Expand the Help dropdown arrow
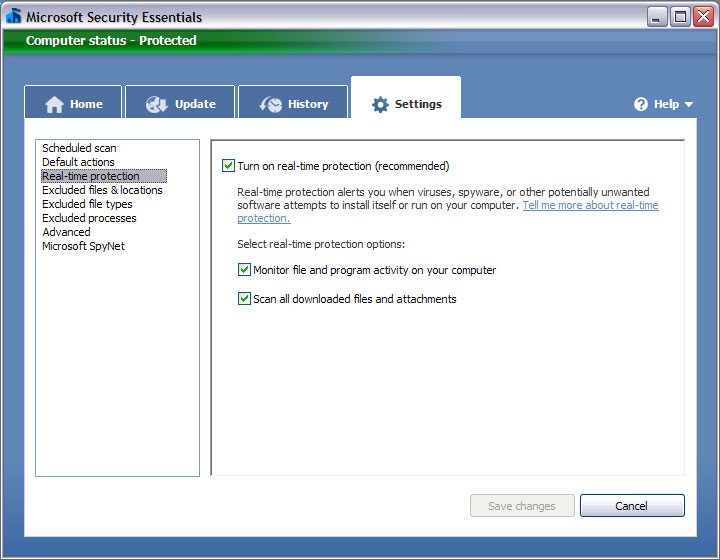 (x=688, y=105)
